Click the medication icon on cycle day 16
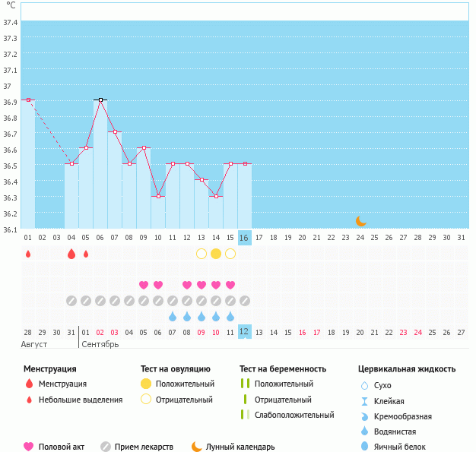 pos(245,301)
